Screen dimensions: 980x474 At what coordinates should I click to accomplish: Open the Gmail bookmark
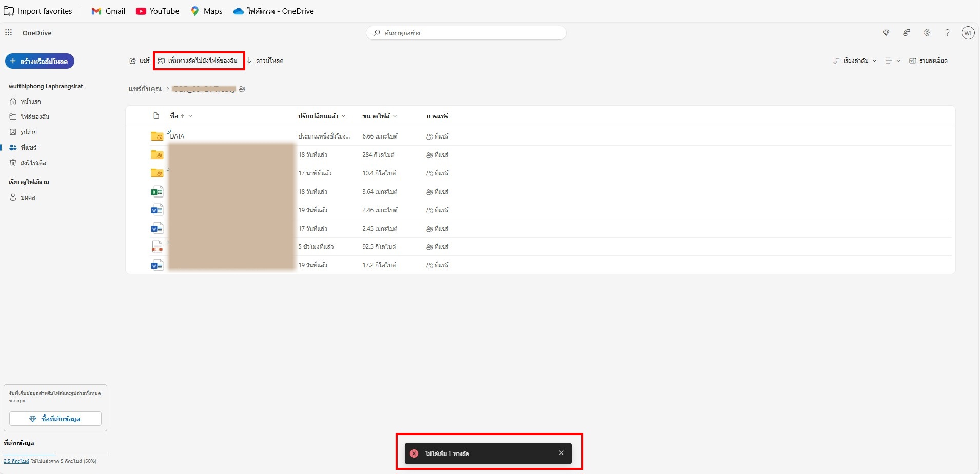(108, 11)
